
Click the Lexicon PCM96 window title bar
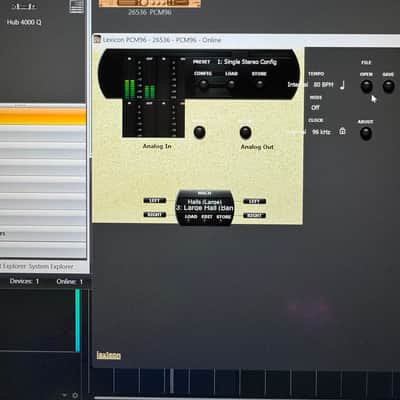247,40
